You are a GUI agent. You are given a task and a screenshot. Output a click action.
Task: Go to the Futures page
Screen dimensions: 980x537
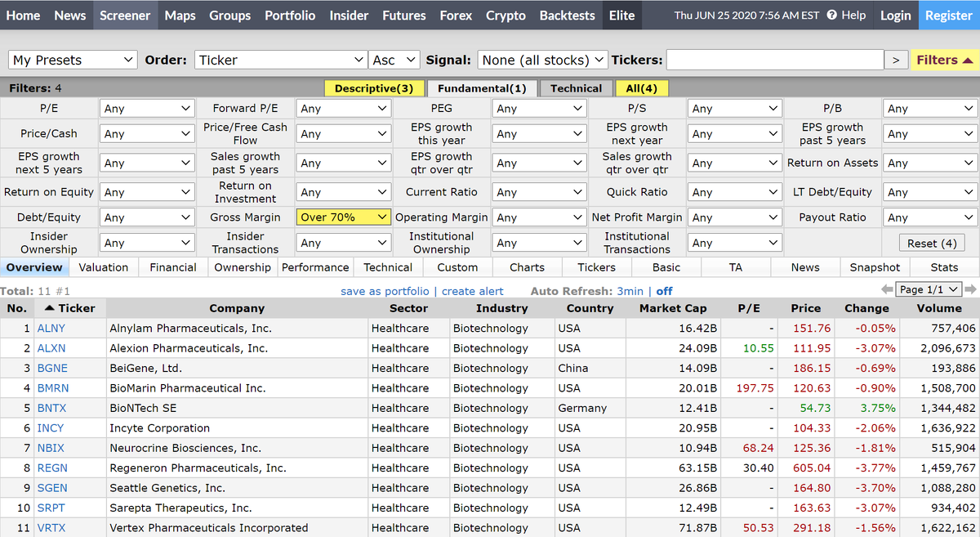click(x=404, y=16)
